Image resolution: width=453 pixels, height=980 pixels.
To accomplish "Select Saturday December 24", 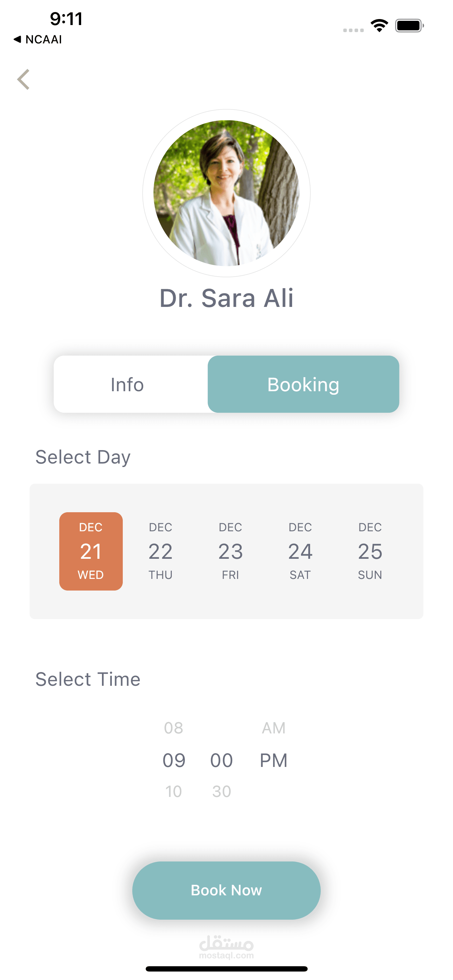I will 300,551.
